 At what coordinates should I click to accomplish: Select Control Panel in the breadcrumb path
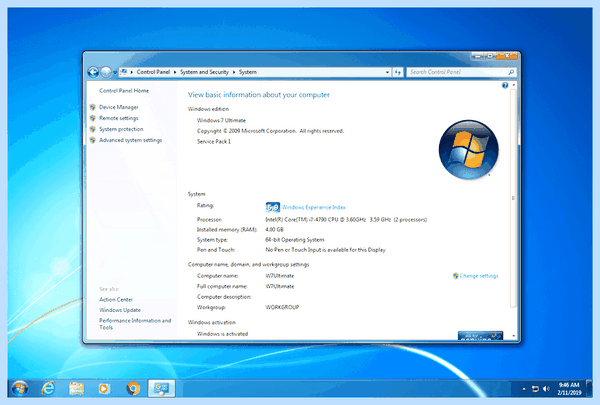pyautogui.click(x=153, y=72)
